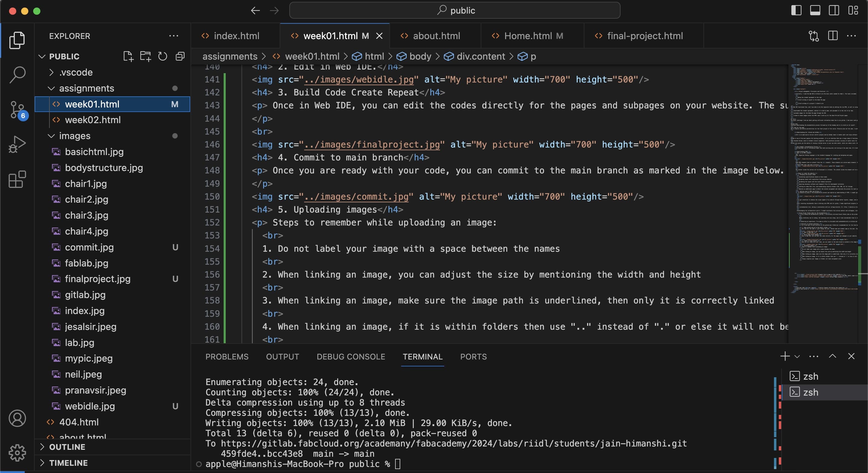The width and height of the screenshot is (868, 473).
Task: Switch to the index.html tab
Action: (235, 36)
